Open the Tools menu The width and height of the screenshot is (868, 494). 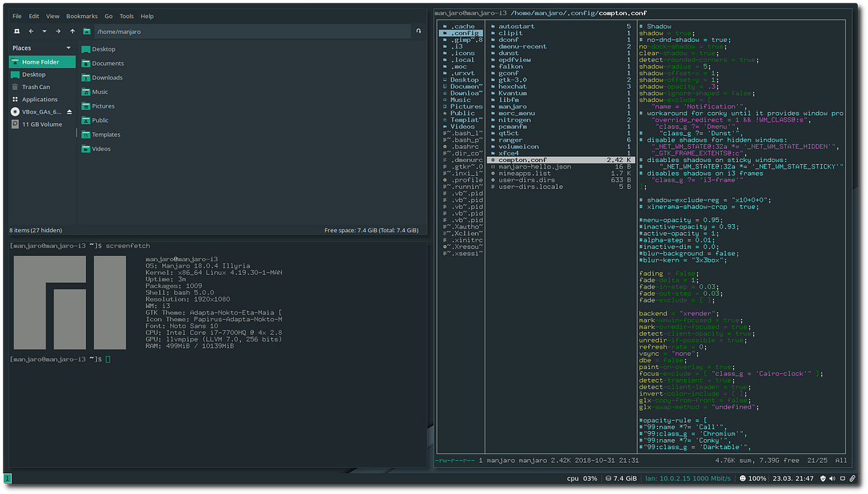pyautogui.click(x=127, y=15)
